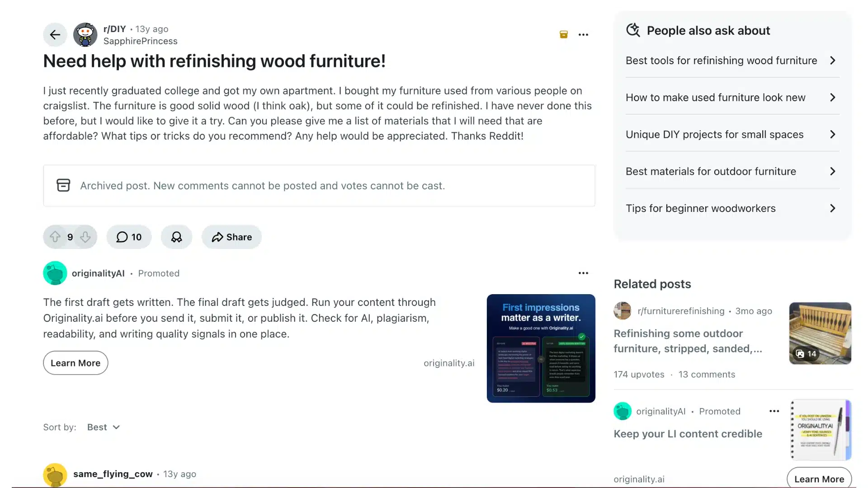The height and width of the screenshot is (488, 868).
Task: Click Learn More under the Originality.ai ad
Action: point(75,363)
